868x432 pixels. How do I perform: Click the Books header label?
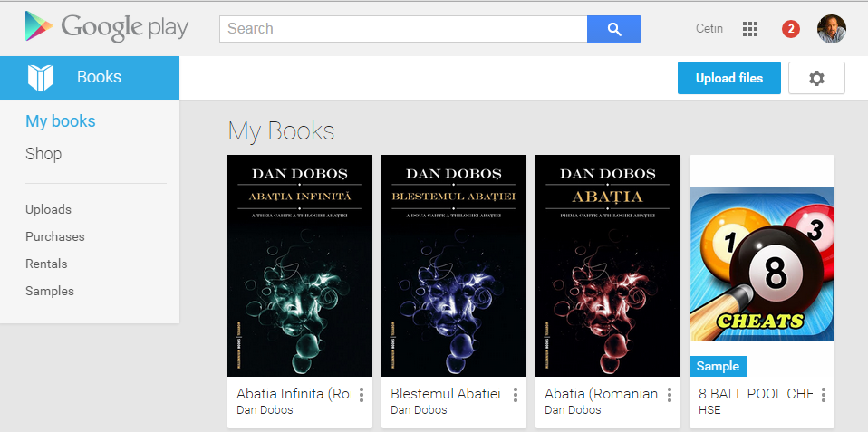click(99, 77)
